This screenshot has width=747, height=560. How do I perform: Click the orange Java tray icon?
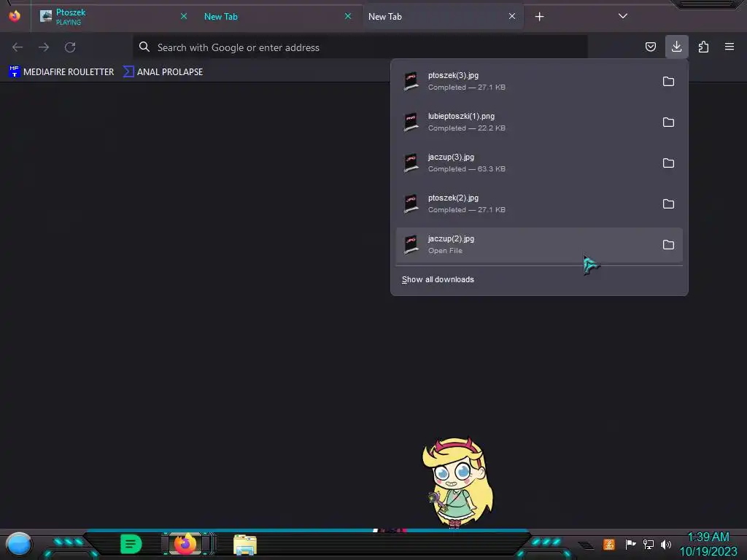(x=609, y=544)
